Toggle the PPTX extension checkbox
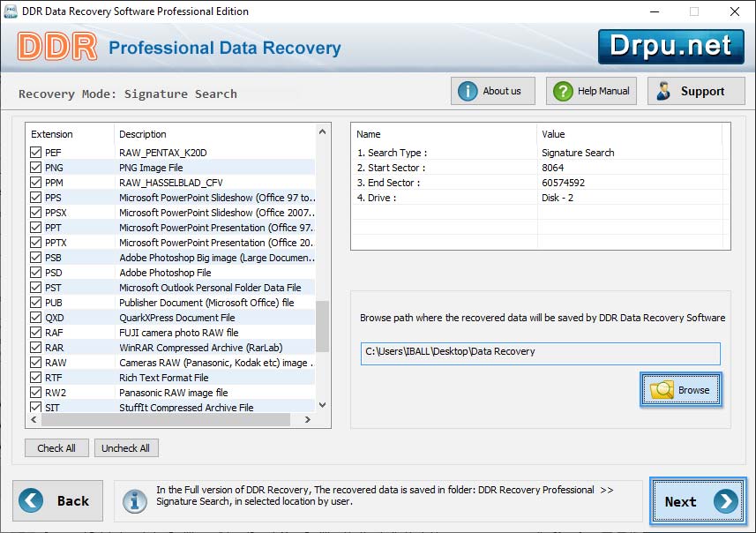The width and height of the screenshot is (756, 533). click(x=35, y=242)
